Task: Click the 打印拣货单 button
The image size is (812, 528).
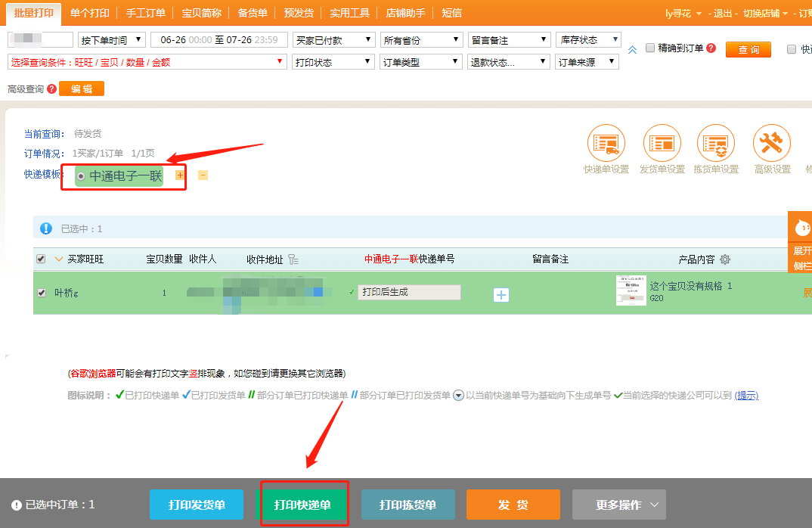Action: point(408,505)
